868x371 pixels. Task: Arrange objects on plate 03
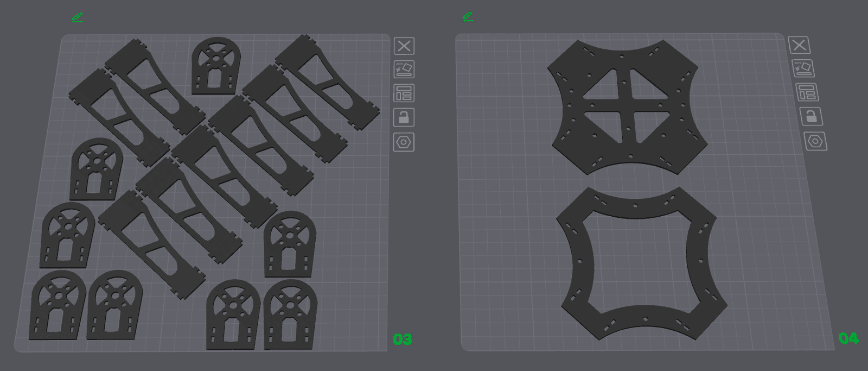click(x=404, y=93)
